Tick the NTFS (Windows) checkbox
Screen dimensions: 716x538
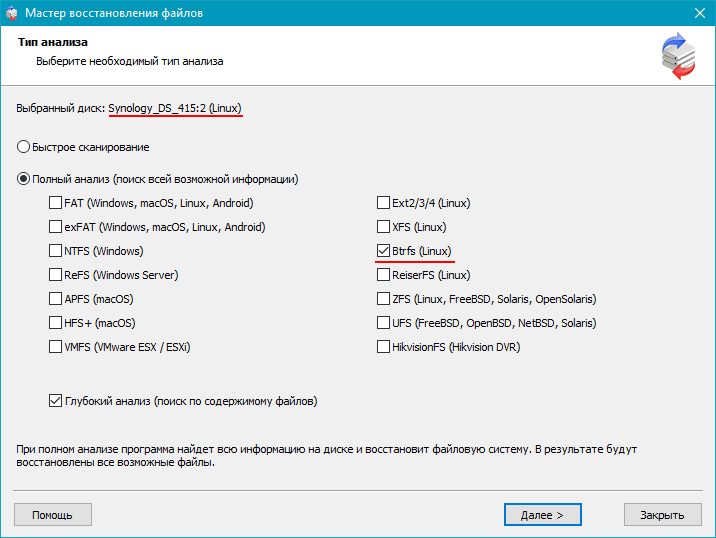pos(55,251)
